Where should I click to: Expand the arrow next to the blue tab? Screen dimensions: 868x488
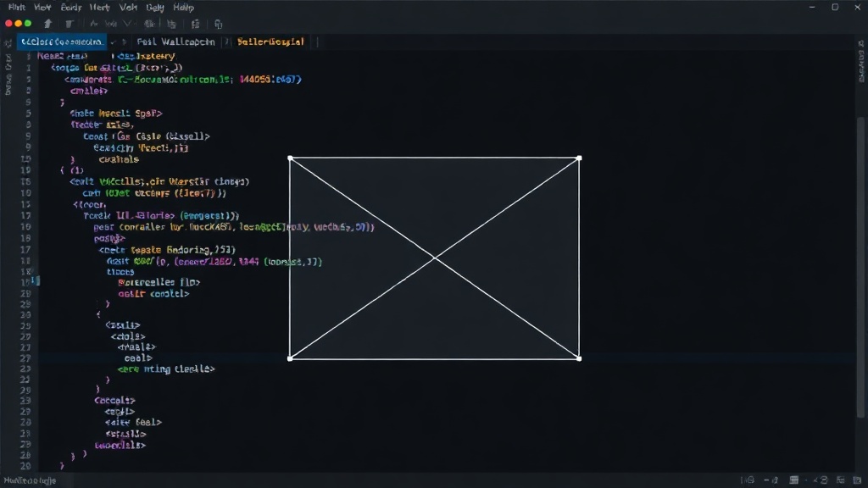tap(124, 42)
